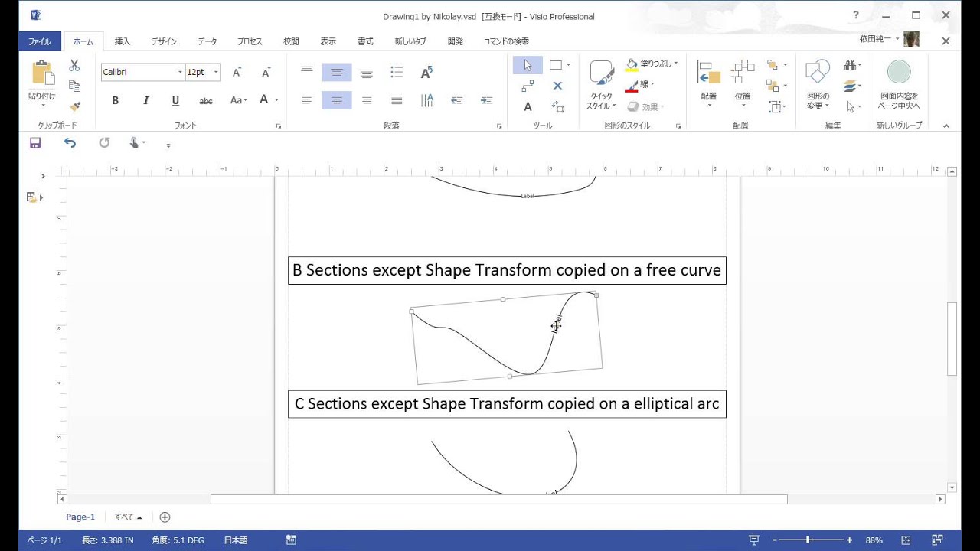The width and height of the screenshot is (980, 551).
Task: Fit page to window icon in status bar
Action: [906, 540]
